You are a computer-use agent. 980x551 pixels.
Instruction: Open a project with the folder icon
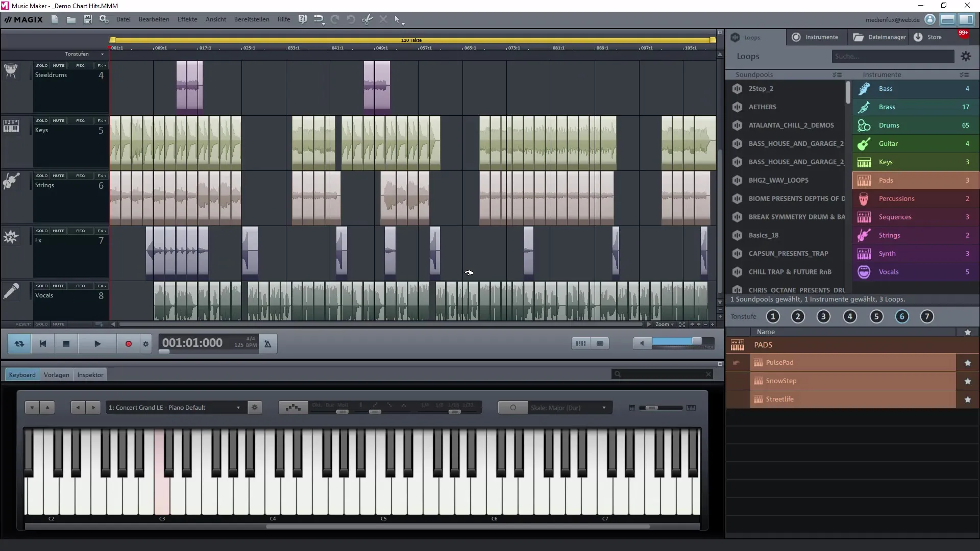71,19
